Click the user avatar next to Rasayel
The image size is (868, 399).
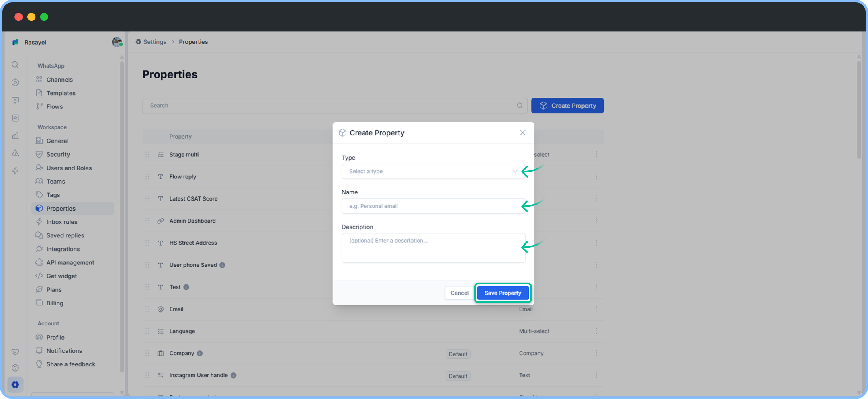click(117, 42)
